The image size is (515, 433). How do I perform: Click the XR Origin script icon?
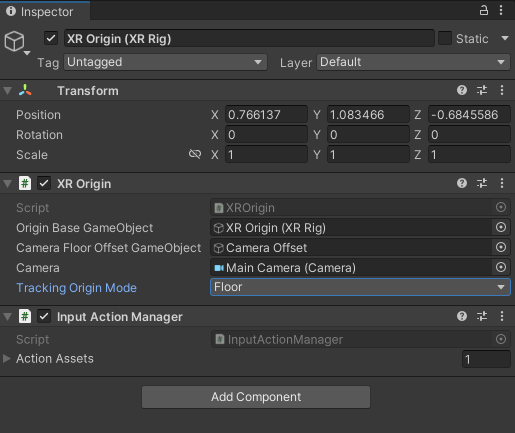[x=25, y=183]
